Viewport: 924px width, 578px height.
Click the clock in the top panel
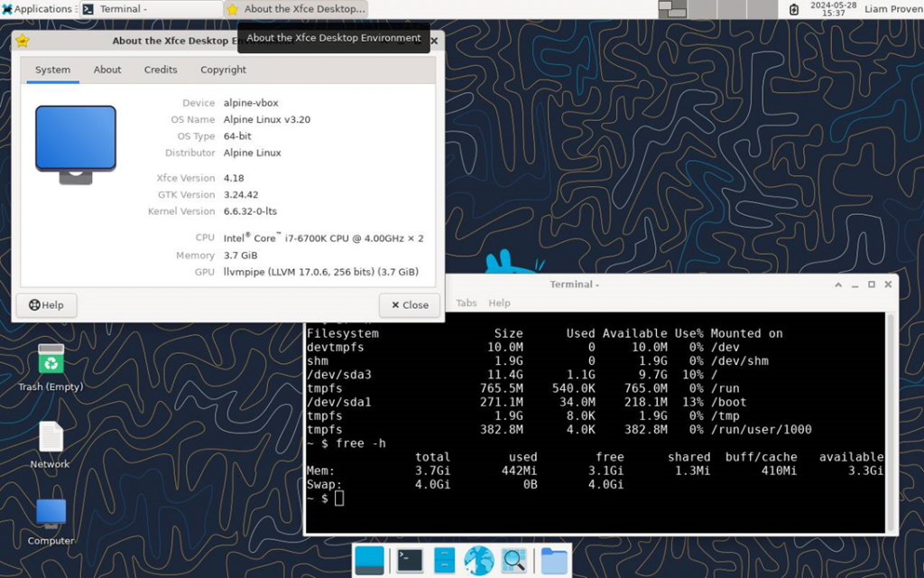pyautogui.click(x=832, y=8)
